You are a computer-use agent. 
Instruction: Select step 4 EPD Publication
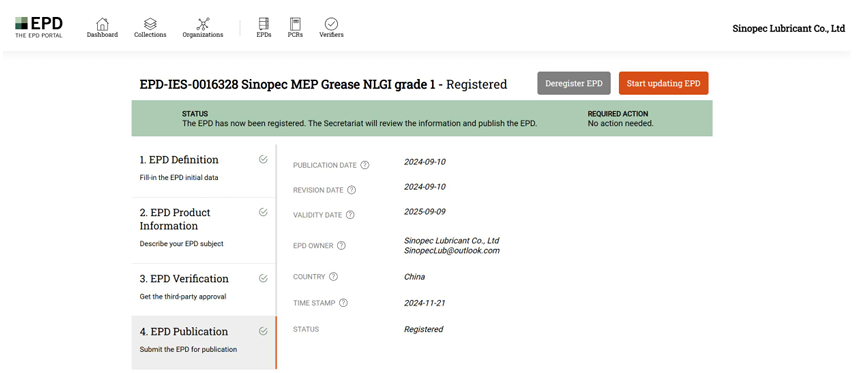tap(204, 342)
